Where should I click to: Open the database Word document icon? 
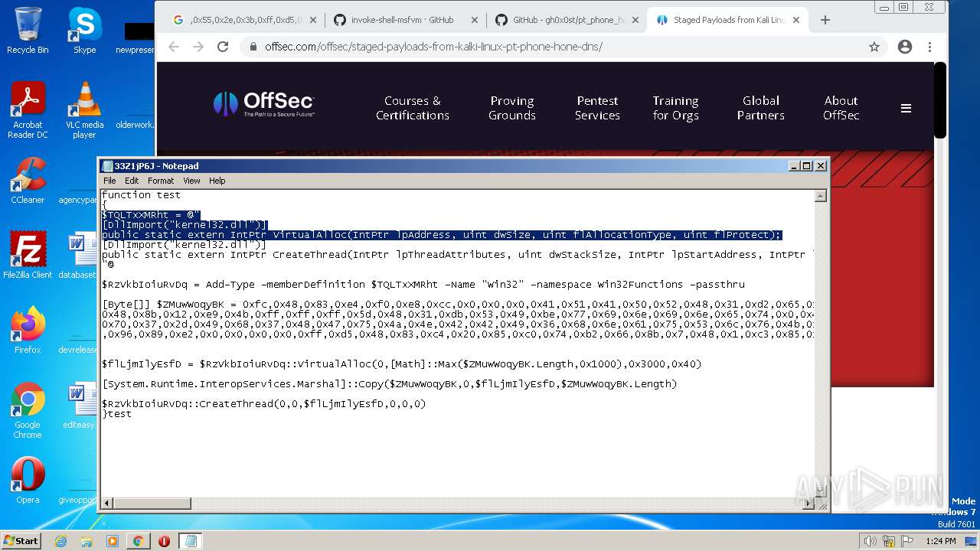click(x=79, y=256)
